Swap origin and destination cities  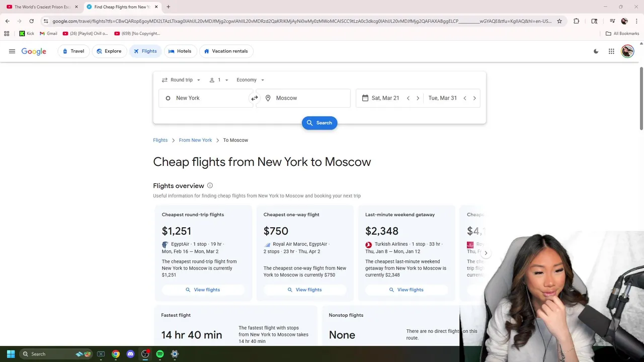pos(255,98)
